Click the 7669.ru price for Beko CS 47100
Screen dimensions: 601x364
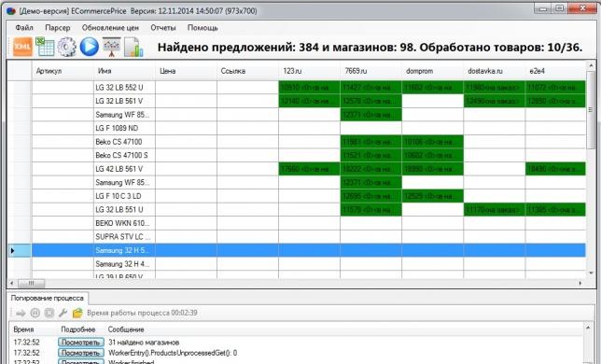pos(371,142)
